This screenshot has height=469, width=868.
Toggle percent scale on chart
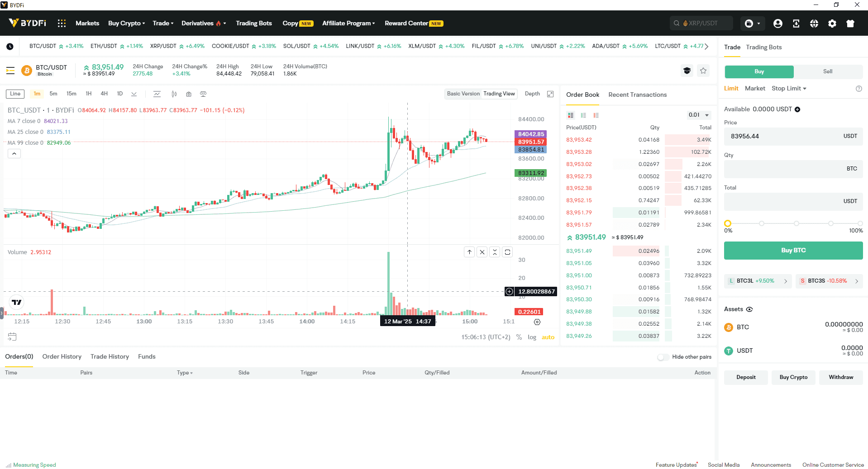[x=519, y=337]
